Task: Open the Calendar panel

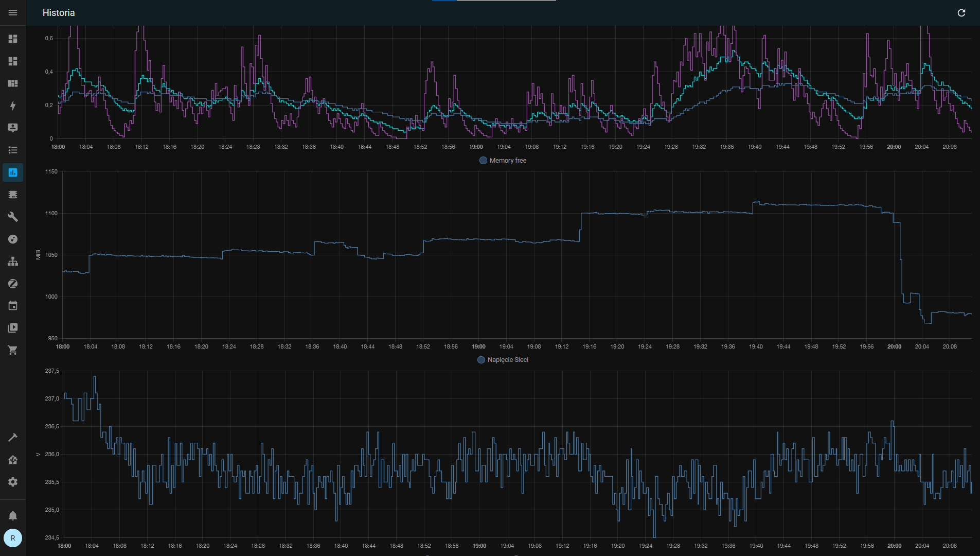Action: [13, 306]
